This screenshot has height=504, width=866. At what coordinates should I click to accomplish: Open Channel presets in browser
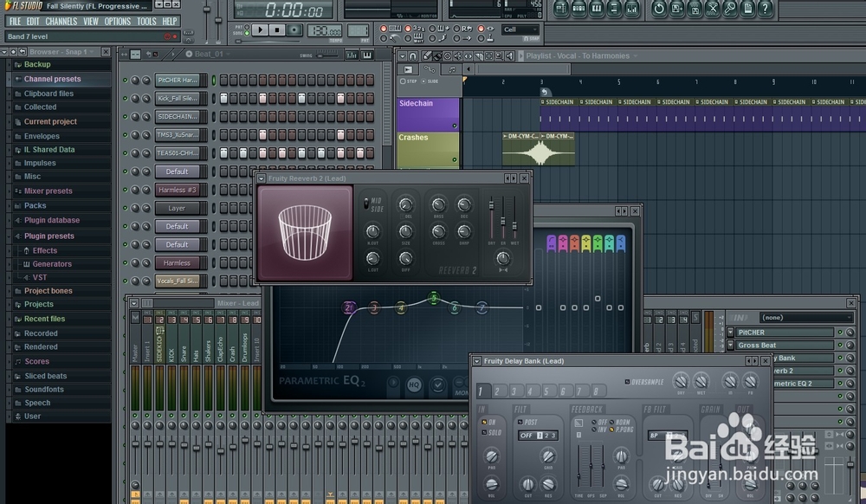pos(52,79)
